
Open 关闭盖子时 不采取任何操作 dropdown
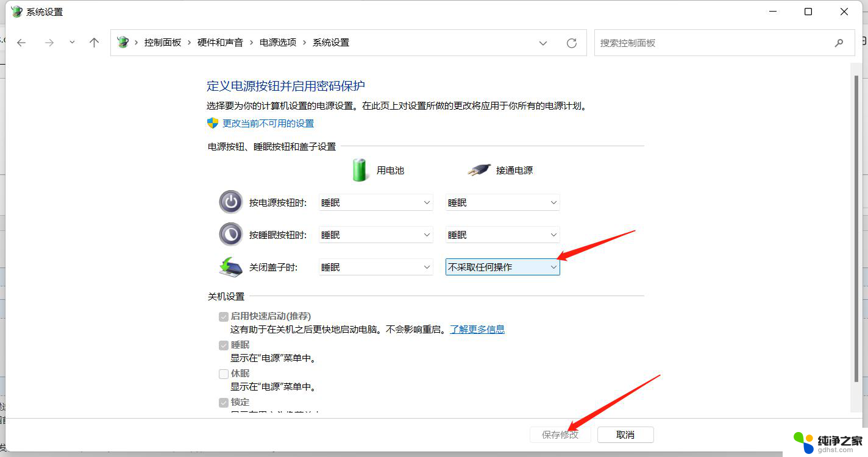tap(503, 267)
